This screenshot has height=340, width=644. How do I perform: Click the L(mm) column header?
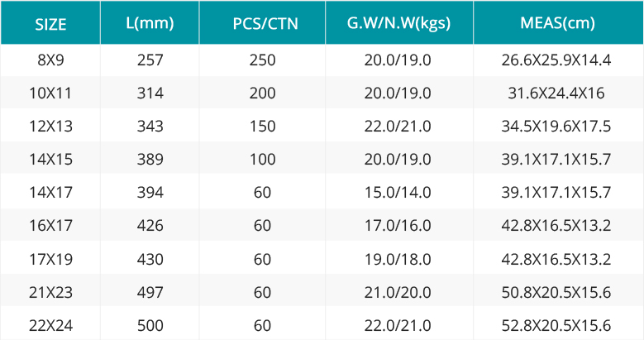coord(150,23)
